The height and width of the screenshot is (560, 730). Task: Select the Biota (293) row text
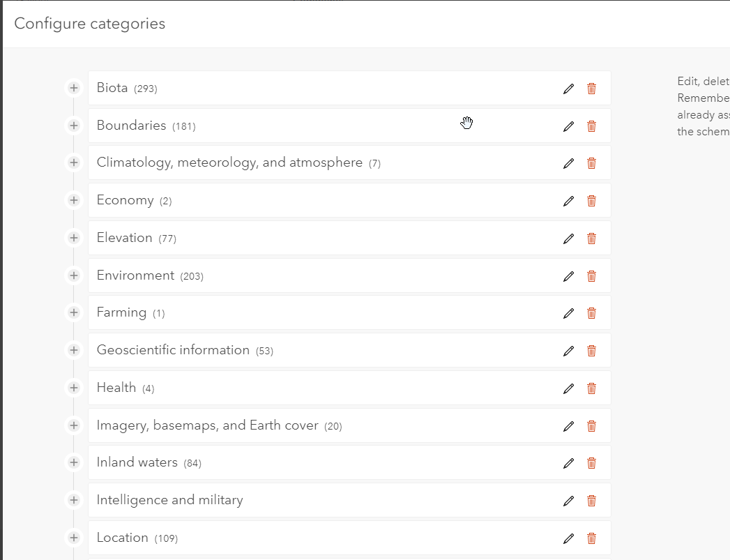127,88
